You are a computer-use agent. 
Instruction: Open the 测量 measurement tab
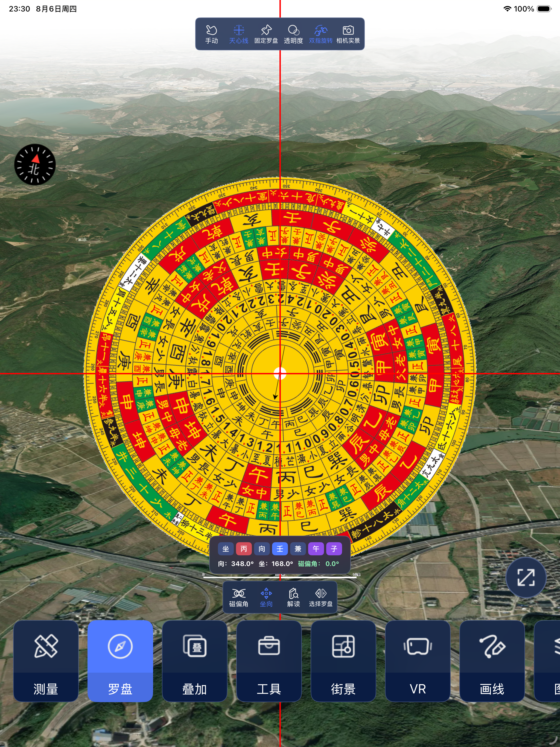click(46, 661)
